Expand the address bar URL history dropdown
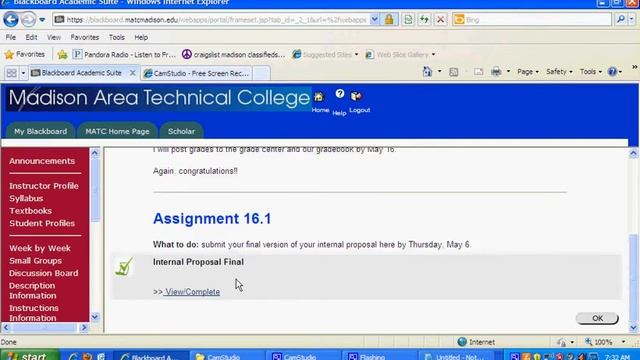This screenshot has width=640, height=360. click(x=374, y=20)
